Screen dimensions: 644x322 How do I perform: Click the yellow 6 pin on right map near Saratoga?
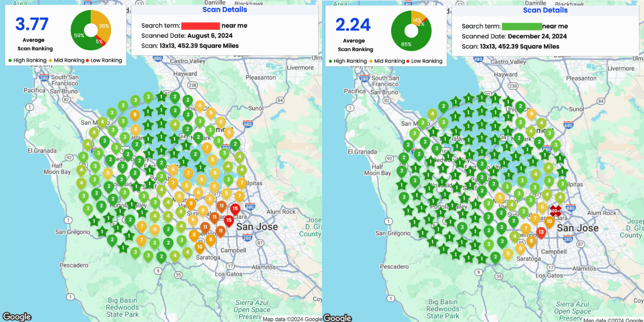click(520, 248)
